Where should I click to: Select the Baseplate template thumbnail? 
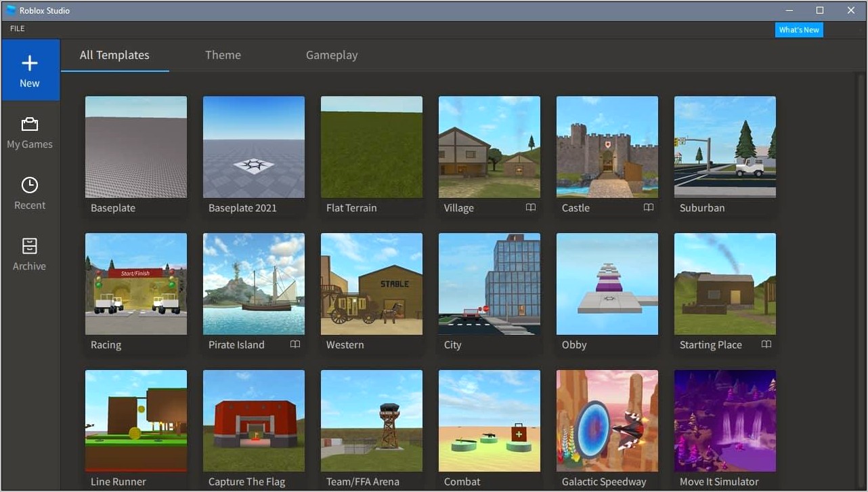click(136, 147)
